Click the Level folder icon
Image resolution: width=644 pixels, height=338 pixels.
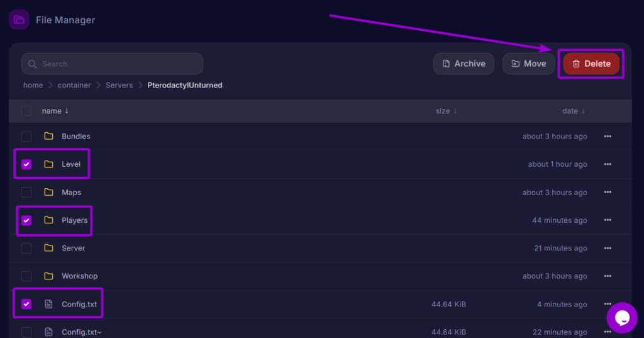[49, 164]
